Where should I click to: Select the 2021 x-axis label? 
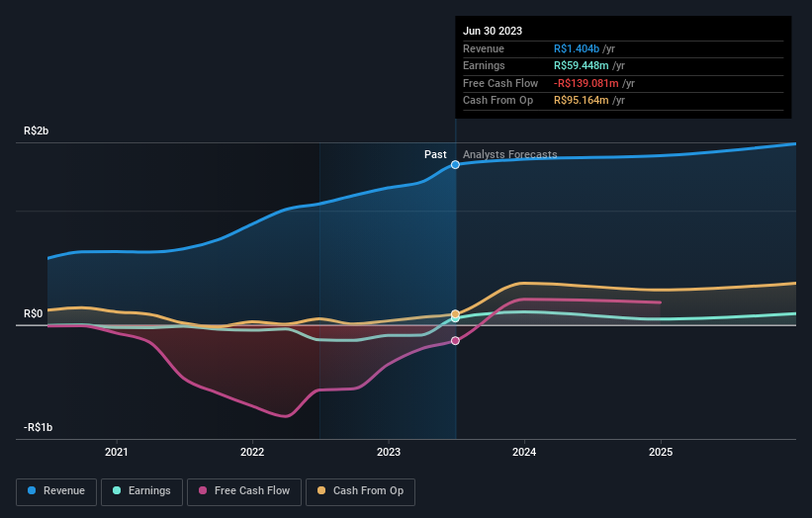117,452
